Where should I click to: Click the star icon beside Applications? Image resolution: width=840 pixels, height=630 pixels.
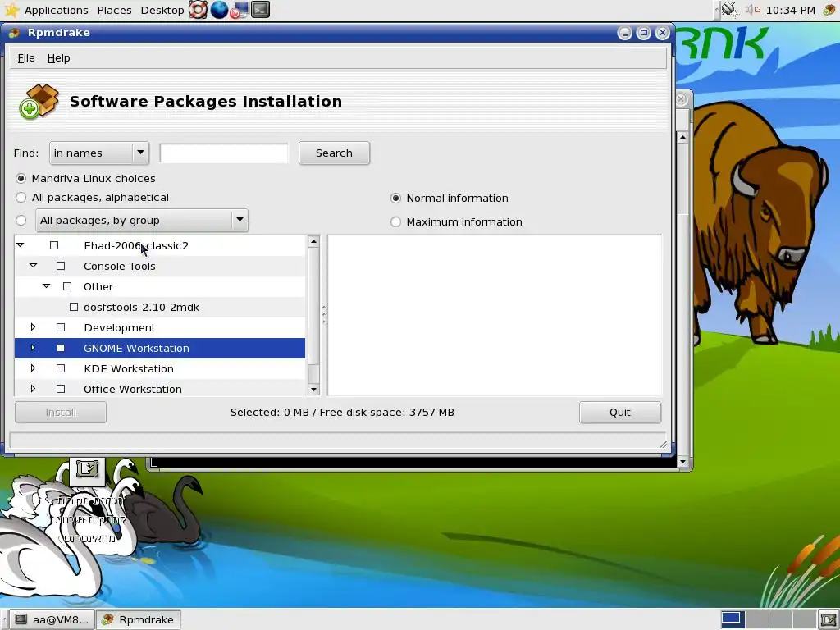[x=11, y=10]
